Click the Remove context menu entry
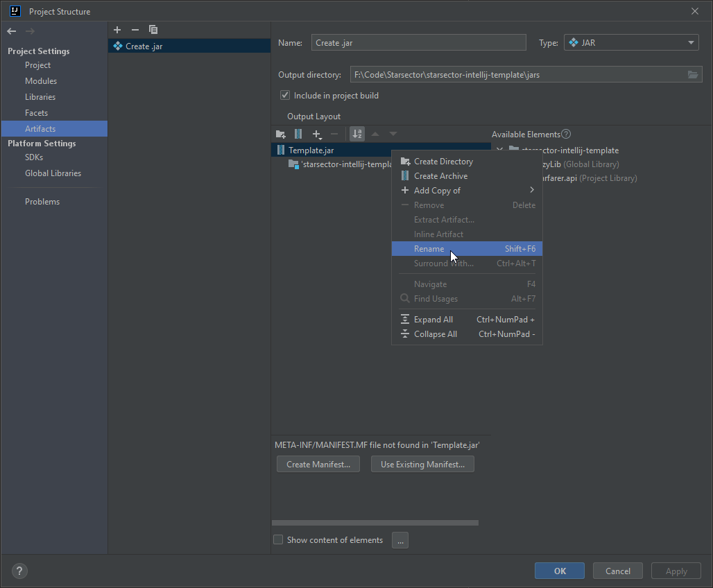 467,205
